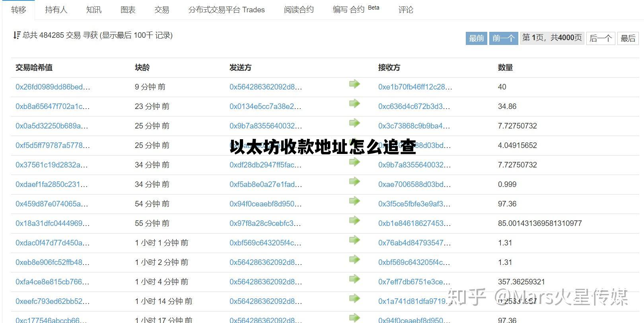The image size is (644, 323).
Task: Click the green arrow in the 23 分钟前 row
Action: (x=354, y=103)
